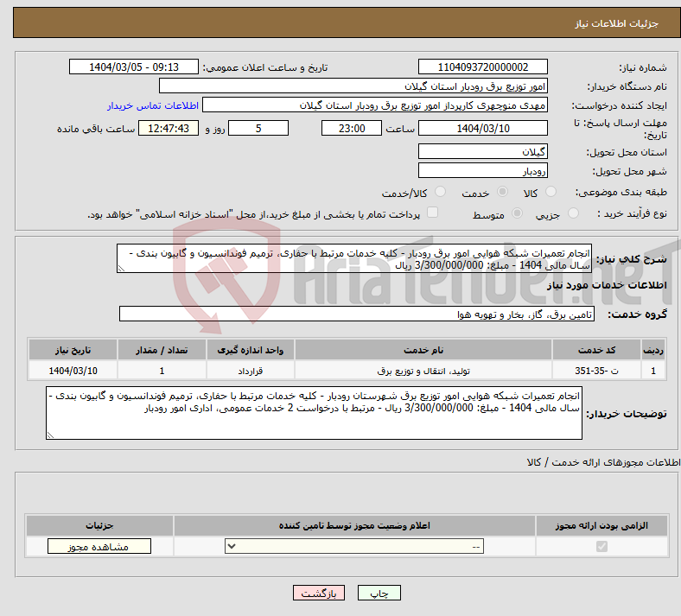Viewport: 681px width, 616px height.
Task: Click the نام خدمت column header
Action: [x=423, y=350]
